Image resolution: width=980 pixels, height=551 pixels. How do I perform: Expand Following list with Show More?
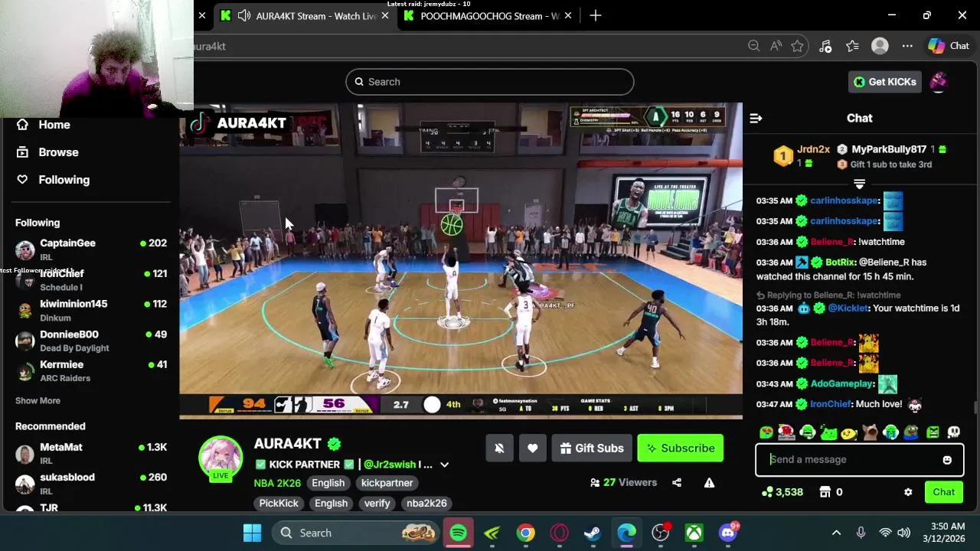pos(38,400)
